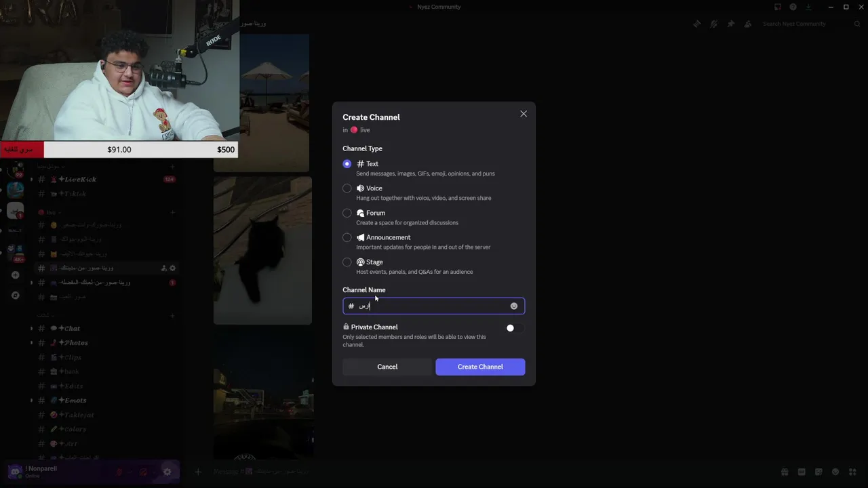Open the Taklejat channel
The width and height of the screenshot is (868, 488).
[107, 415]
